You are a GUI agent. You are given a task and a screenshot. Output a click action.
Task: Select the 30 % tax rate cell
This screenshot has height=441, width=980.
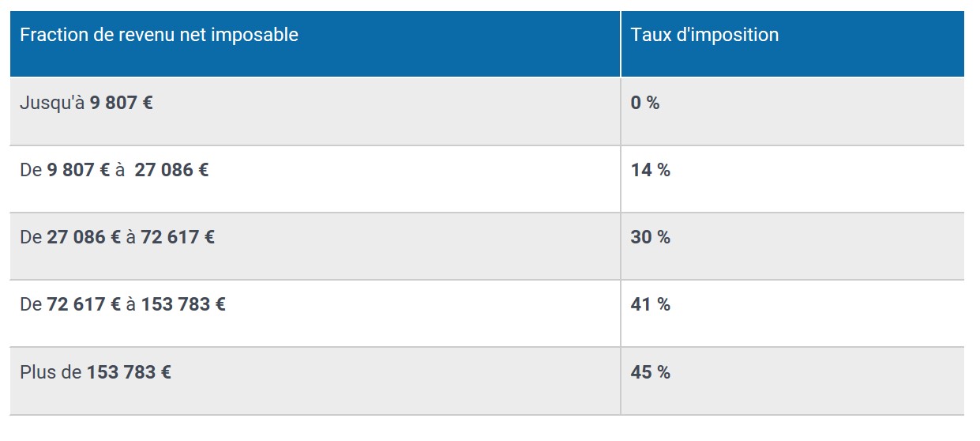793,247
